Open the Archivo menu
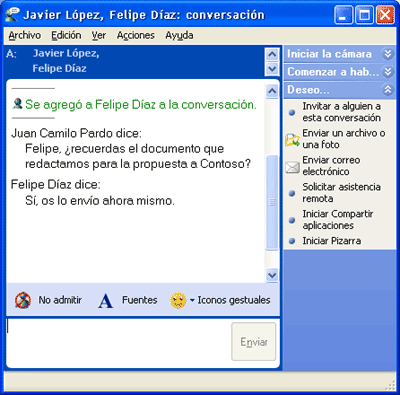The width and height of the screenshot is (400, 395). point(25,35)
